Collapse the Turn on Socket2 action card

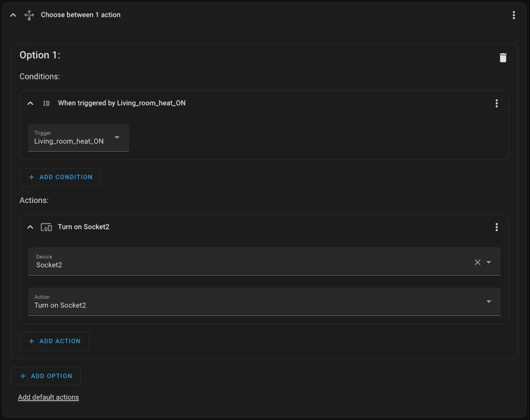coord(30,227)
